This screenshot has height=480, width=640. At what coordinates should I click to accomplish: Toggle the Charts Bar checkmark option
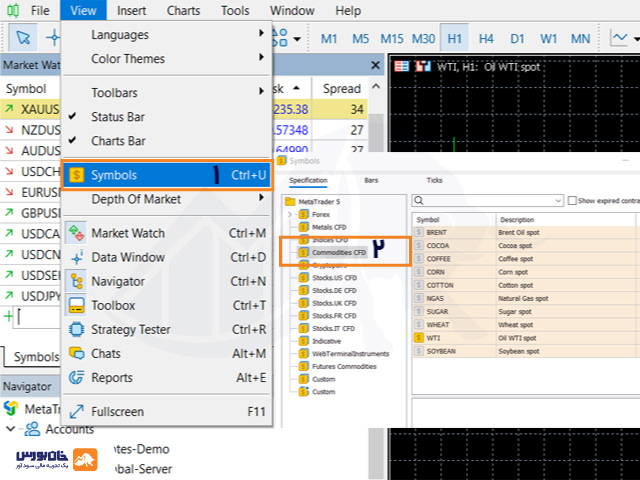coord(117,141)
